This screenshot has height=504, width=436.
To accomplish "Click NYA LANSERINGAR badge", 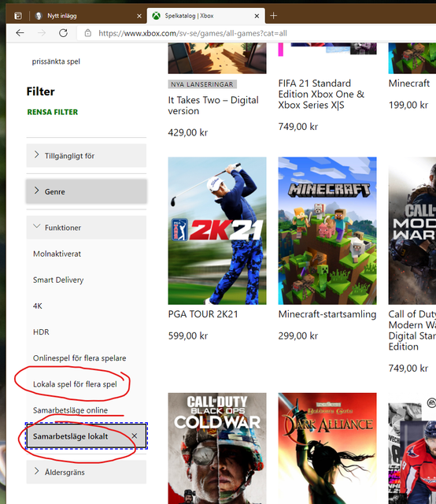I will pyautogui.click(x=202, y=84).
